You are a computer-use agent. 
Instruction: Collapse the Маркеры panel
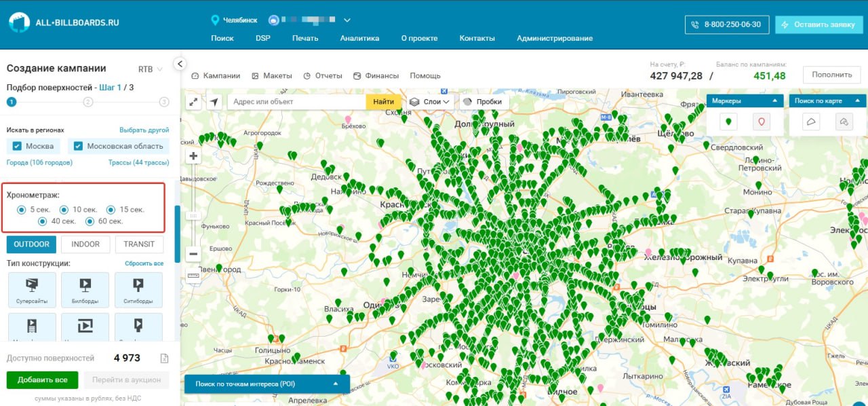tap(774, 100)
